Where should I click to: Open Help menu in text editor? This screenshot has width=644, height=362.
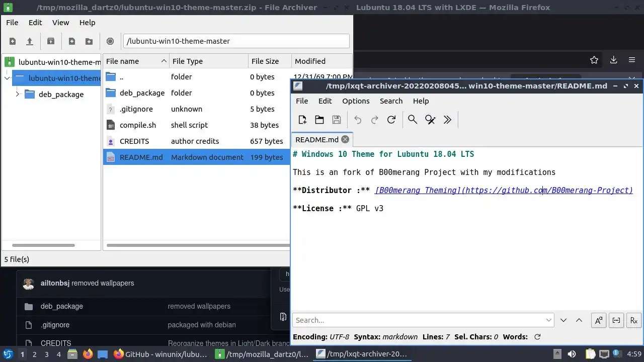pyautogui.click(x=421, y=101)
